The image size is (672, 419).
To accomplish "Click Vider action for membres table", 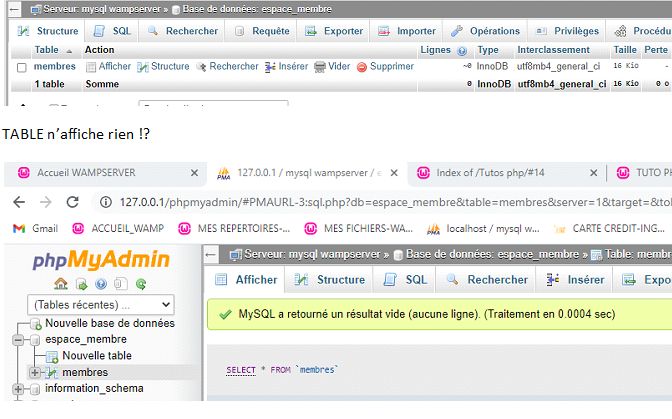I will coord(332,66).
